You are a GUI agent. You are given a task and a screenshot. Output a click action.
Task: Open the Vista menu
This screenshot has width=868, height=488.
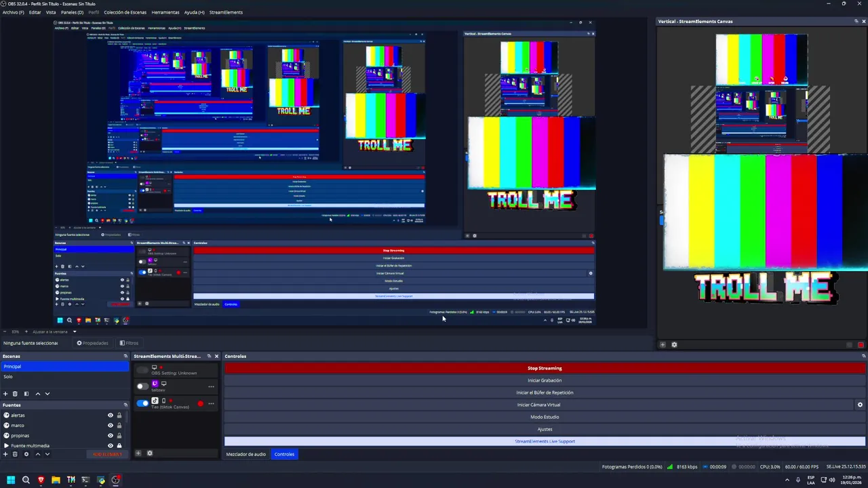51,12
